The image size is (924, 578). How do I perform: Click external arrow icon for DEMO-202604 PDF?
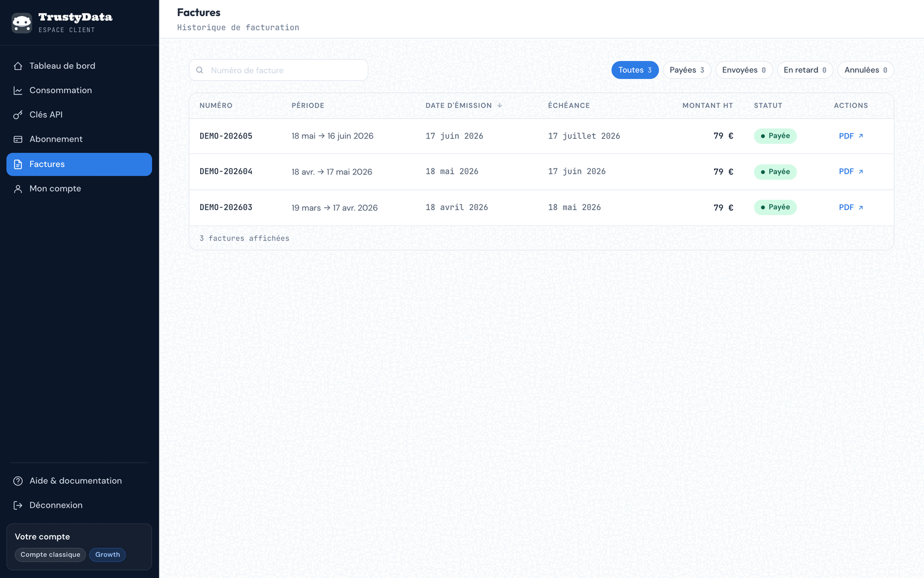861,172
